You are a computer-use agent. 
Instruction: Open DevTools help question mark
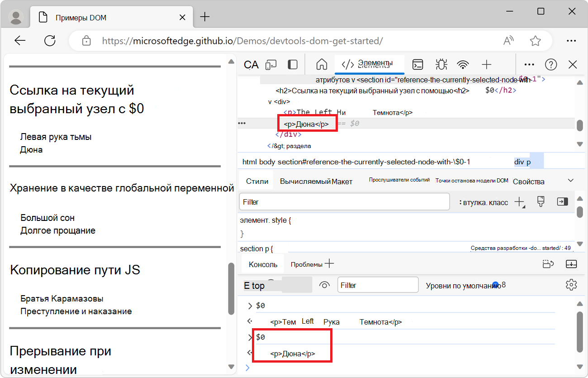coord(551,65)
